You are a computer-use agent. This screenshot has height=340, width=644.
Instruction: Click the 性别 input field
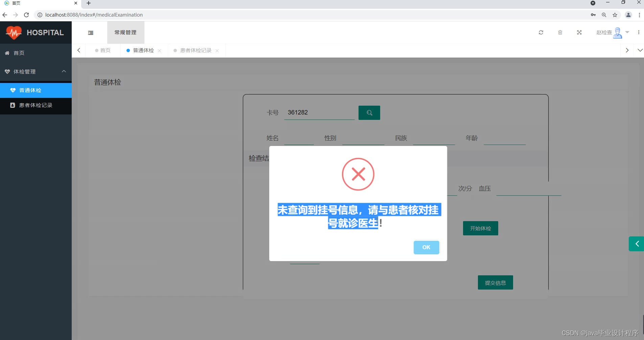363,138
